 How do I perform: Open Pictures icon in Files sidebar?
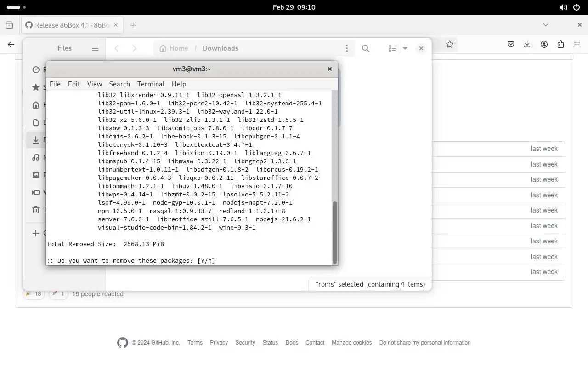[36, 175]
